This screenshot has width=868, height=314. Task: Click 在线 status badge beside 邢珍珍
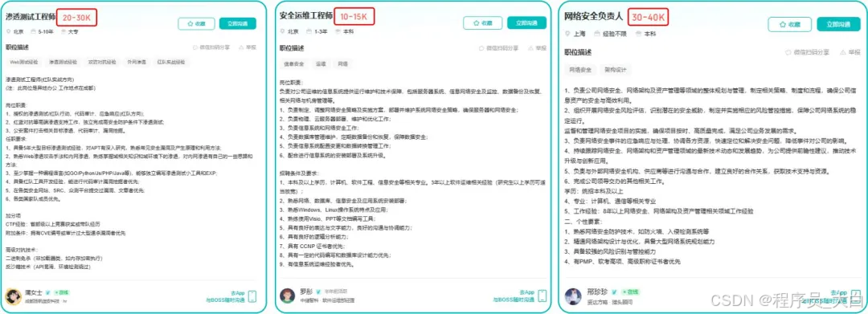[630, 292]
